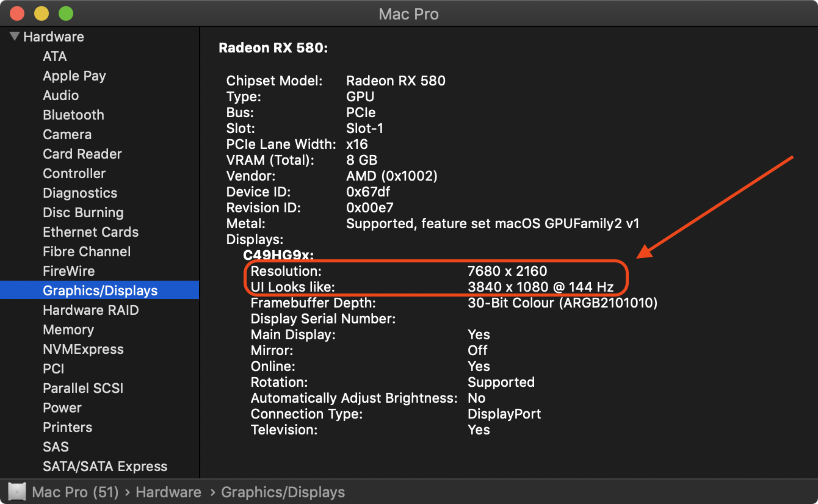The width and height of the screenshot is (818, 504).
Task: Click the Displays label
Action: 255,239
